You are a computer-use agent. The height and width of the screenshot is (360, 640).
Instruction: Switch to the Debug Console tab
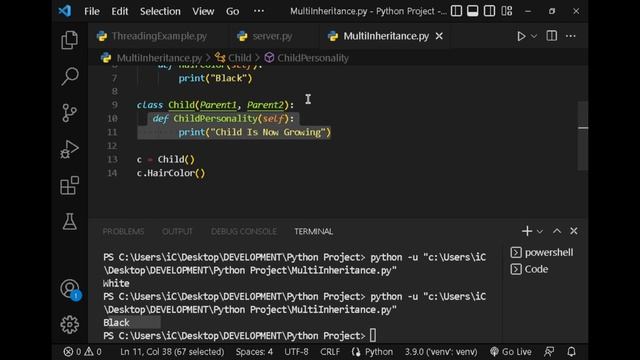click(x=244, y=231)
